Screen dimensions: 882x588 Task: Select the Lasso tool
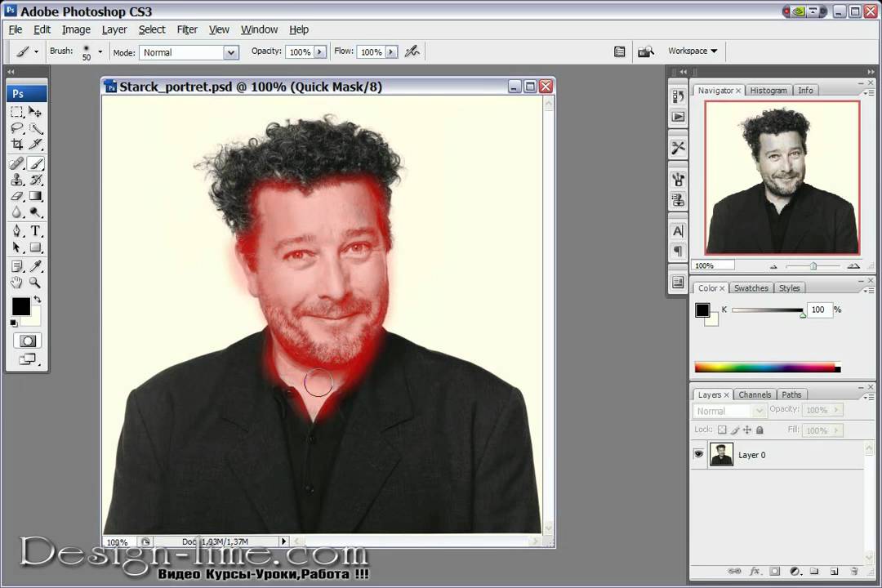pyautogui.click(x=17, y=128)
